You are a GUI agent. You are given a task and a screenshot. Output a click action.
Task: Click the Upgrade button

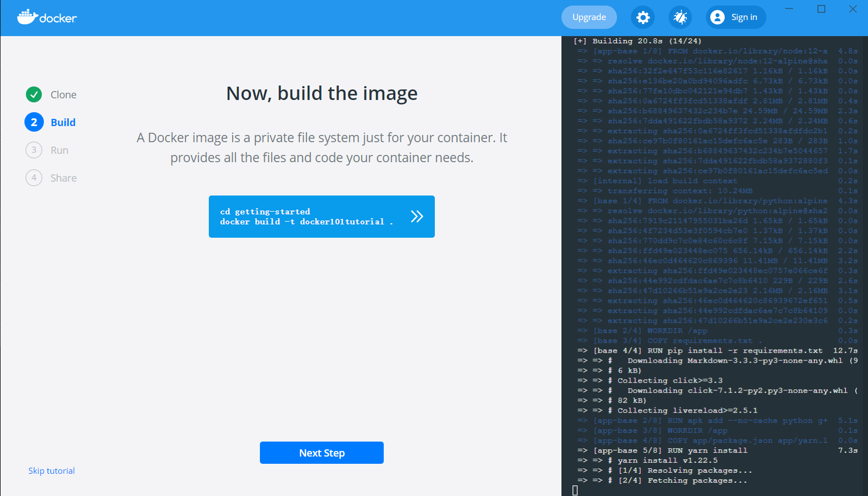[x=589, y=17]
